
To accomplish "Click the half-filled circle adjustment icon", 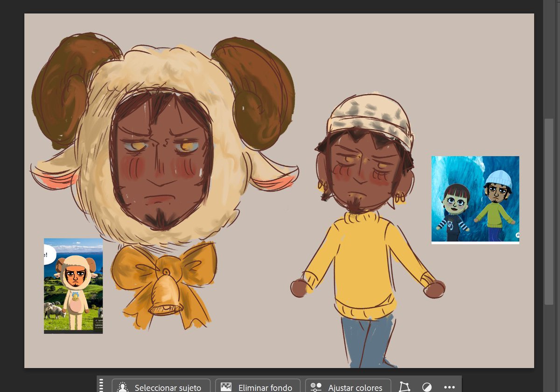I will [427, 387].
